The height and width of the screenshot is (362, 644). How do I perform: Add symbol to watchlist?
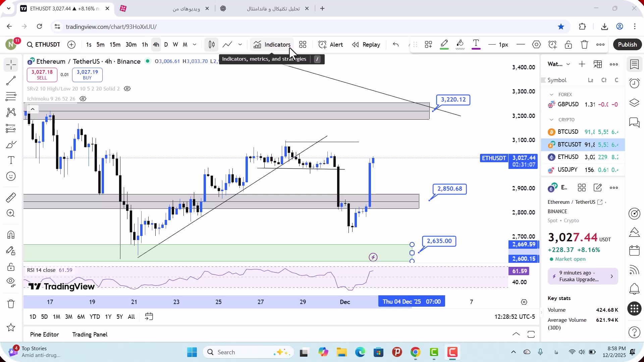coord(582,64)
